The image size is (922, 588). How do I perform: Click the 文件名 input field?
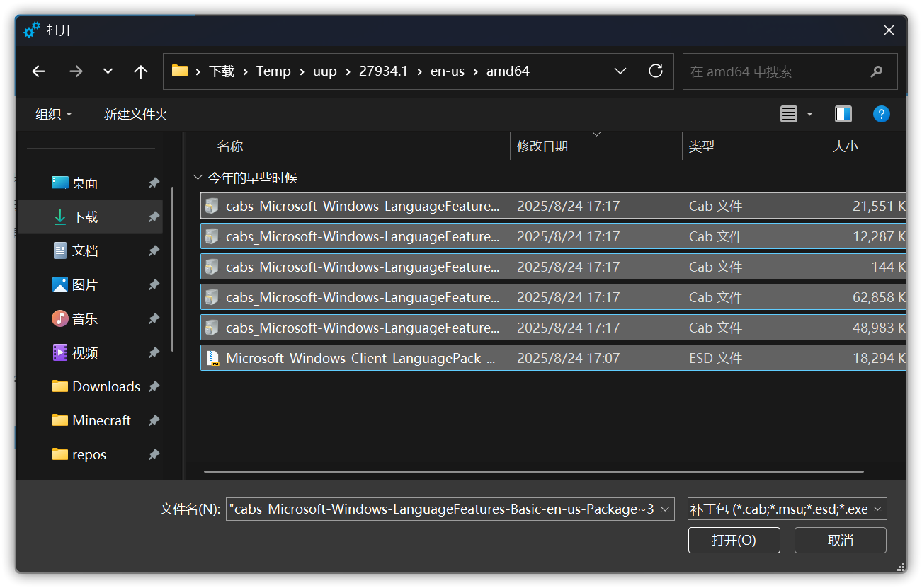coord(449,509)
